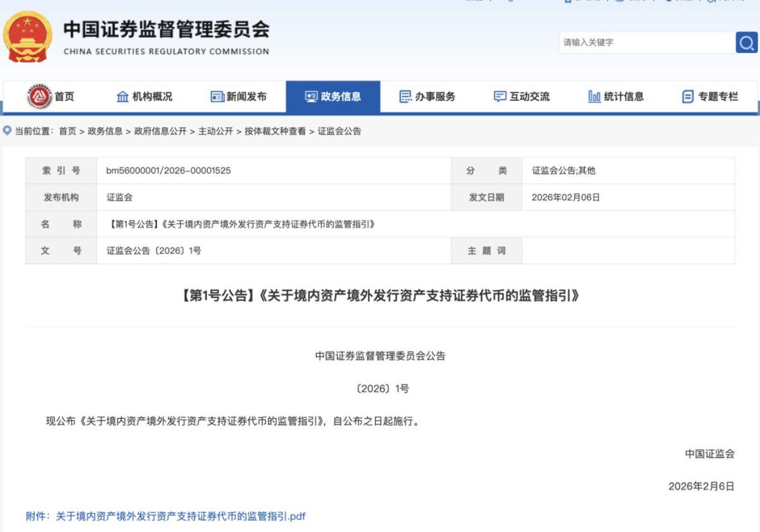Navigate to 证监会公告 breadcrumb link
This screenshot has height=532, width=760.
pyautogui.click(x=339, y=131)
